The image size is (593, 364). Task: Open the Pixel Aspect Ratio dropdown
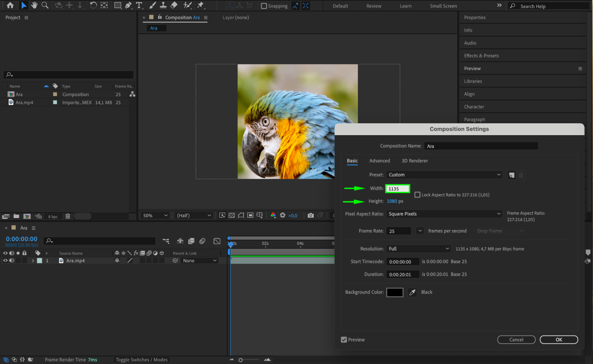pos(444,214)
